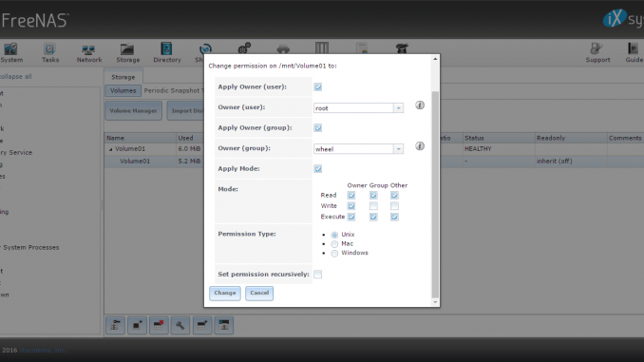
Task: Toggle Group Read permission checkbox
Action: (x=373, y=195)
